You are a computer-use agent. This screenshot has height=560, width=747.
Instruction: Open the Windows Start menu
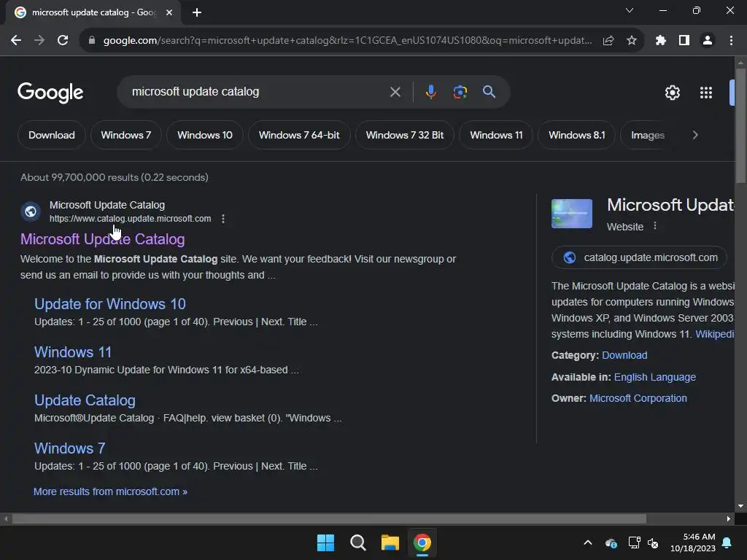326,542
